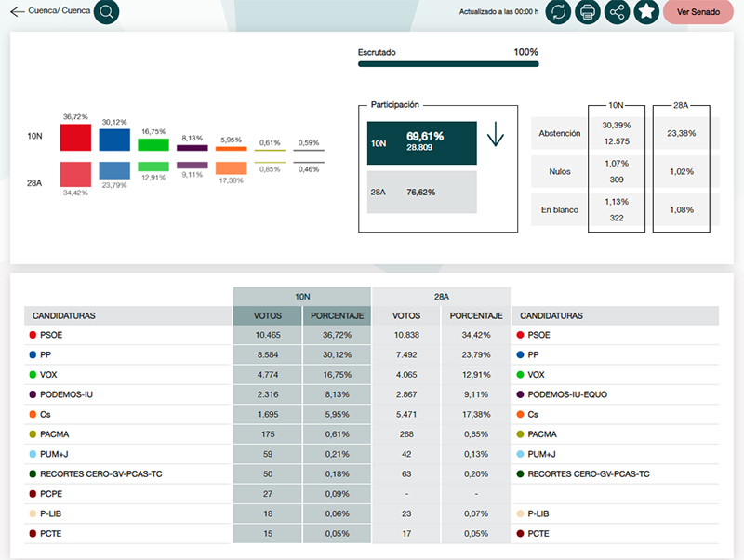This screenshot has height=560, width=744.
Task: Click the red PSOE dot in table
Action: (x=33, y=335)
